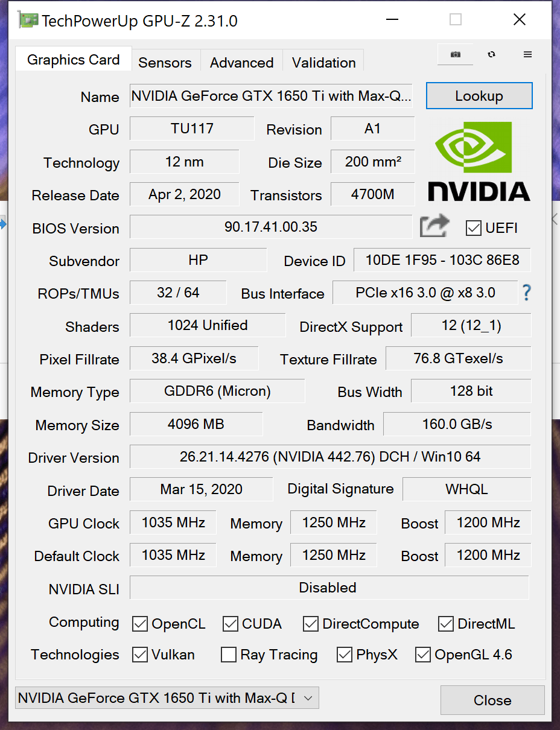The height and width of the screenshot is (730, 560).
Task: Toggle the Vulkan checkbox
Action: [140, 655]
